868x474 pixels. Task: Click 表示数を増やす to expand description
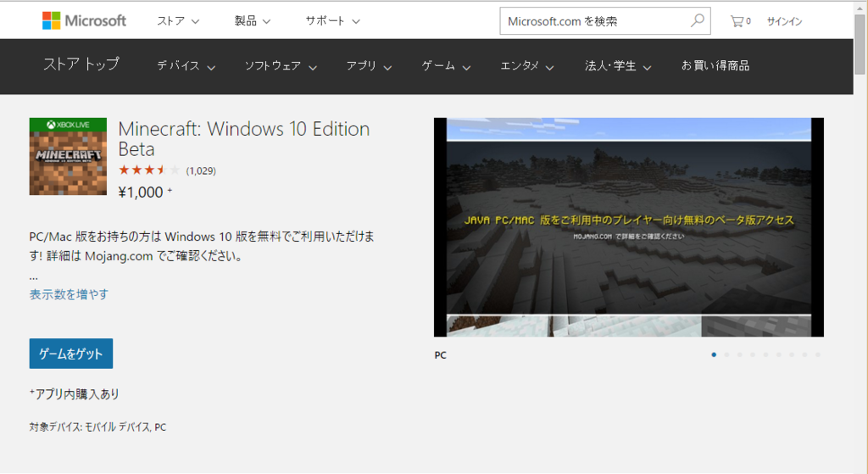(69, 294)
